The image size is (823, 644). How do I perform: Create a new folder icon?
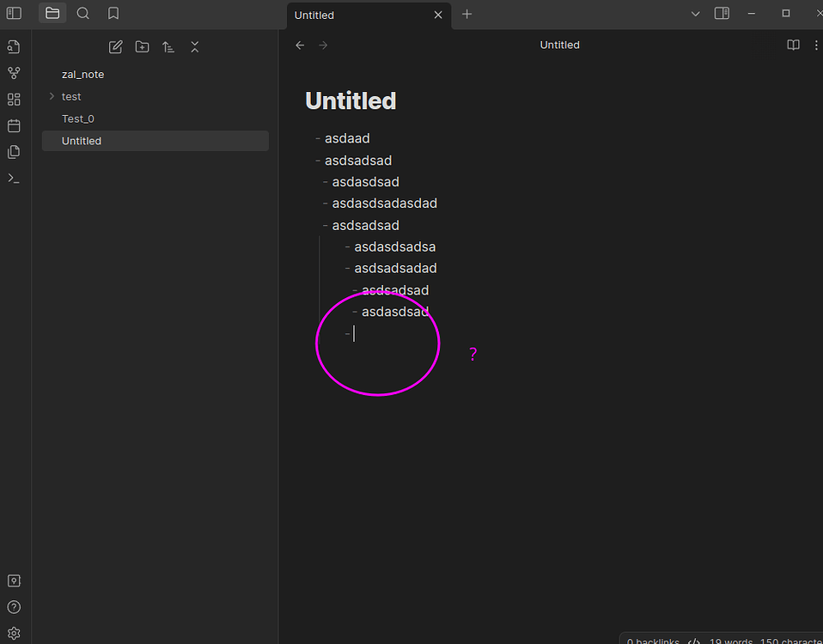[x=143, y=47]
